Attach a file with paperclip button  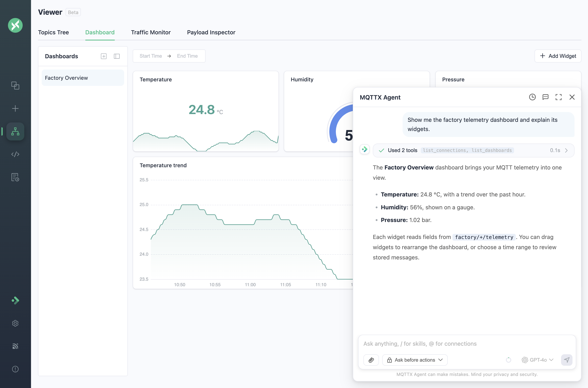pyautogui.click(x=371, y=360)
